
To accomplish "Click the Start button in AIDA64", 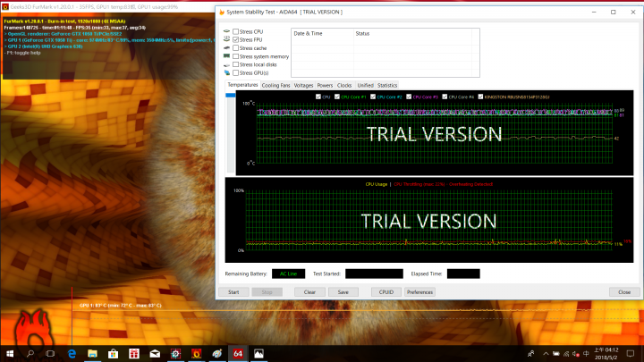I will (233, 291).
